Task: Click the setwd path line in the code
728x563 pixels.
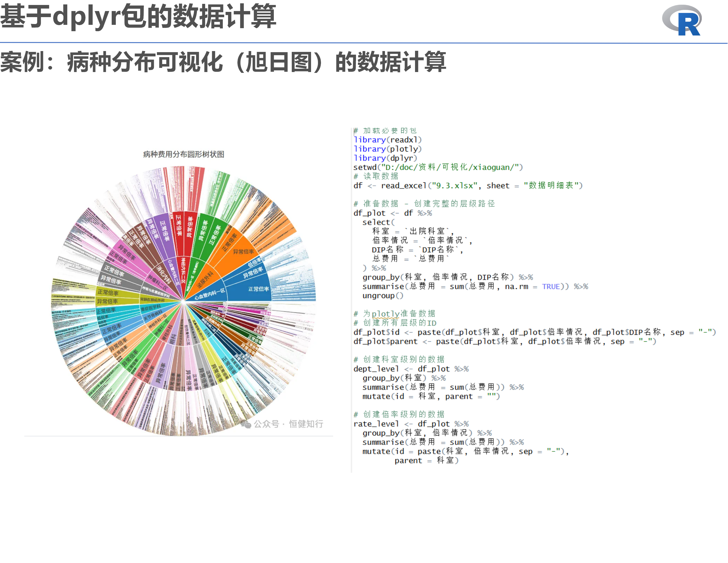Action: [x=438, y=167]
